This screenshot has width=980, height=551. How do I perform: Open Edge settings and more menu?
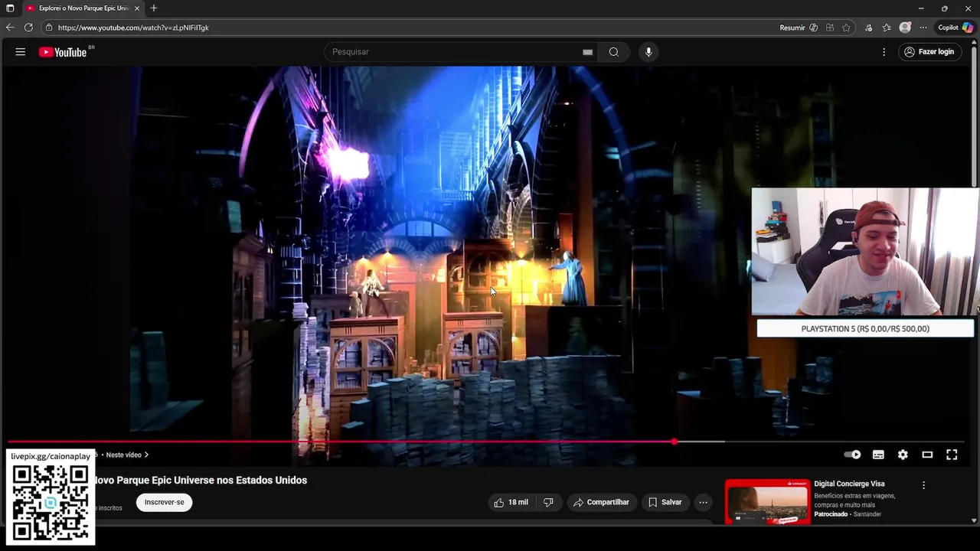(923, 28)
